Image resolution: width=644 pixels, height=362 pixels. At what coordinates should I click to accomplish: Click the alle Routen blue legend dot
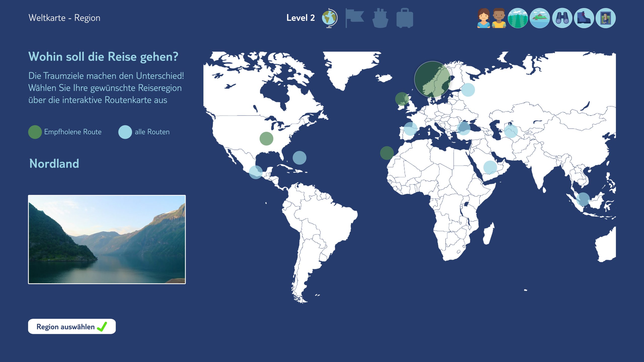tap(125, 132)
